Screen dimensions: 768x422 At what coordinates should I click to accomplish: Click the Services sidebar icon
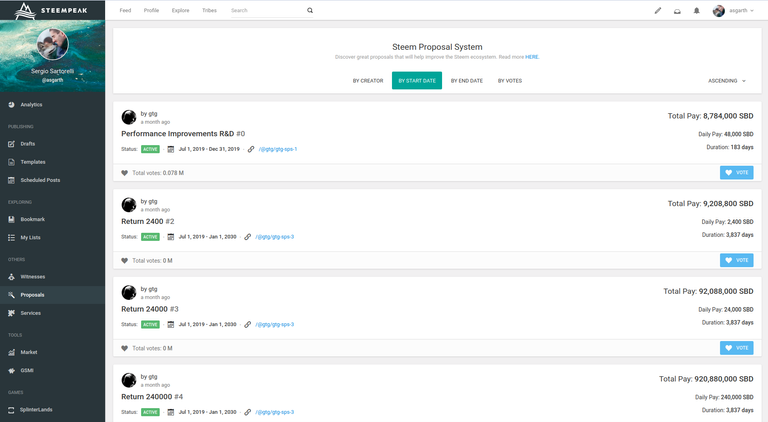(11, 313)
